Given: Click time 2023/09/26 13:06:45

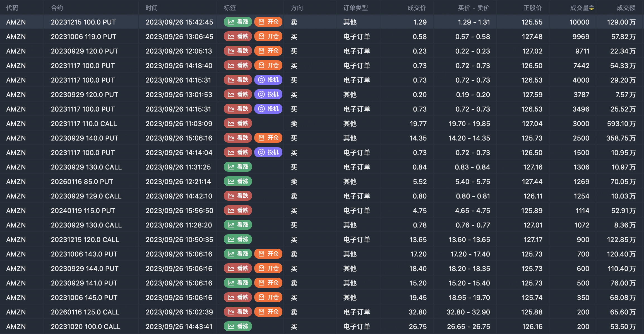Looking at the screenshot, I should [179, 37].
